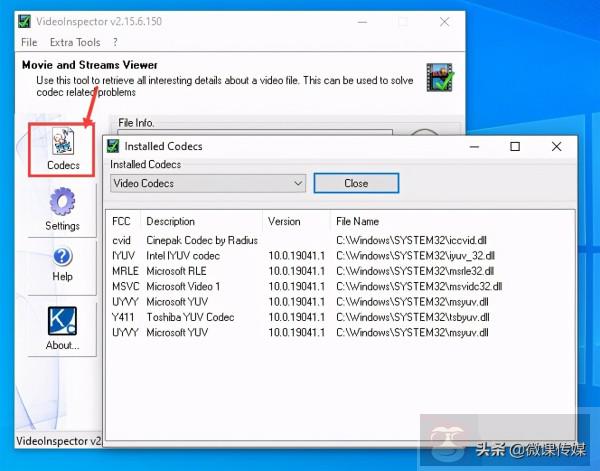Select the MSVC Microsoft Video 1 row
600x471 pixels.
[x=307, y=286]
